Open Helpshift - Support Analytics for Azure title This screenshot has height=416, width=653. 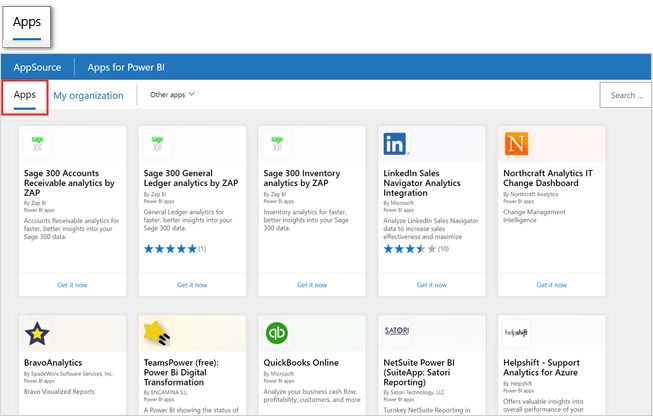point(541,367)
